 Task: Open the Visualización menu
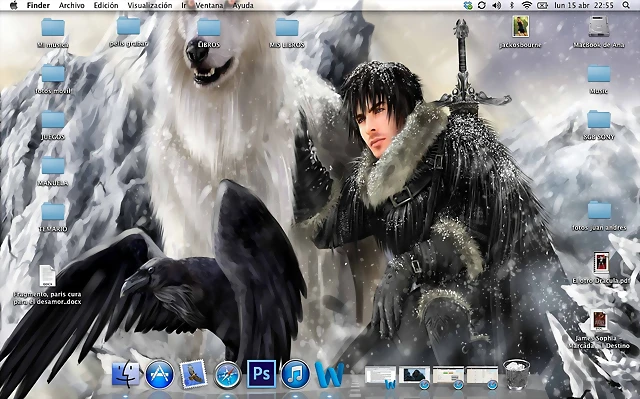click(150, 5)
